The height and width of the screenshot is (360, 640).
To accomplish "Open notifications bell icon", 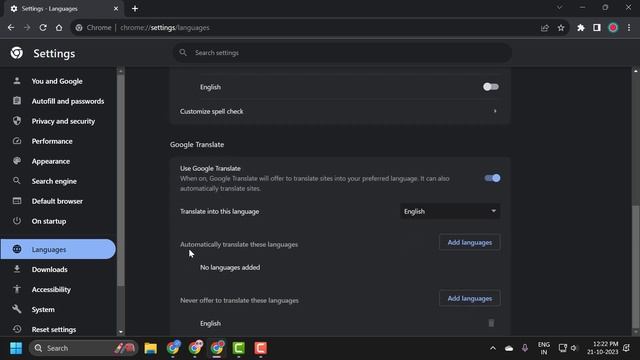I will pos(627,348).
